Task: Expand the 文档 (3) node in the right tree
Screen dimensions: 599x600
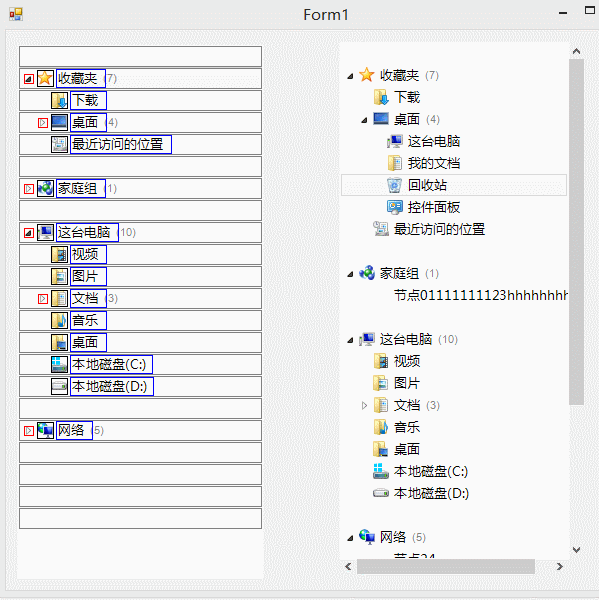Action: (x=364, y=405)
